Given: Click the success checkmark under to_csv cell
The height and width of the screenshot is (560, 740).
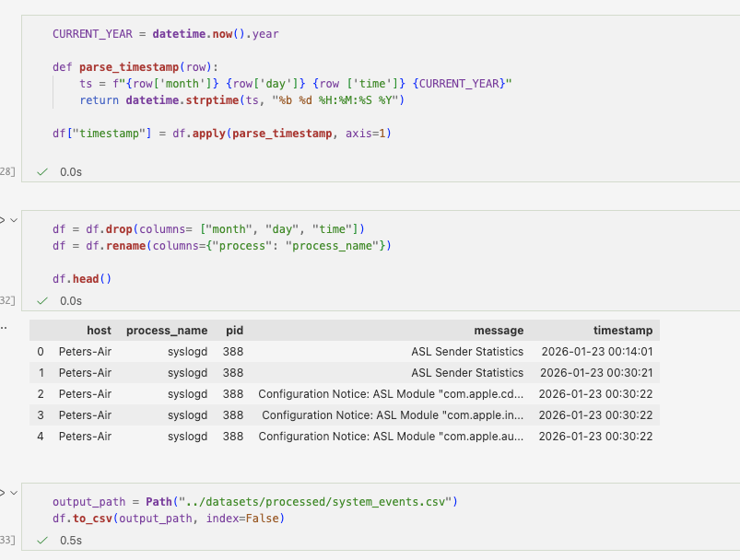Looking at the screenshot, I should [x=41, y=540].
